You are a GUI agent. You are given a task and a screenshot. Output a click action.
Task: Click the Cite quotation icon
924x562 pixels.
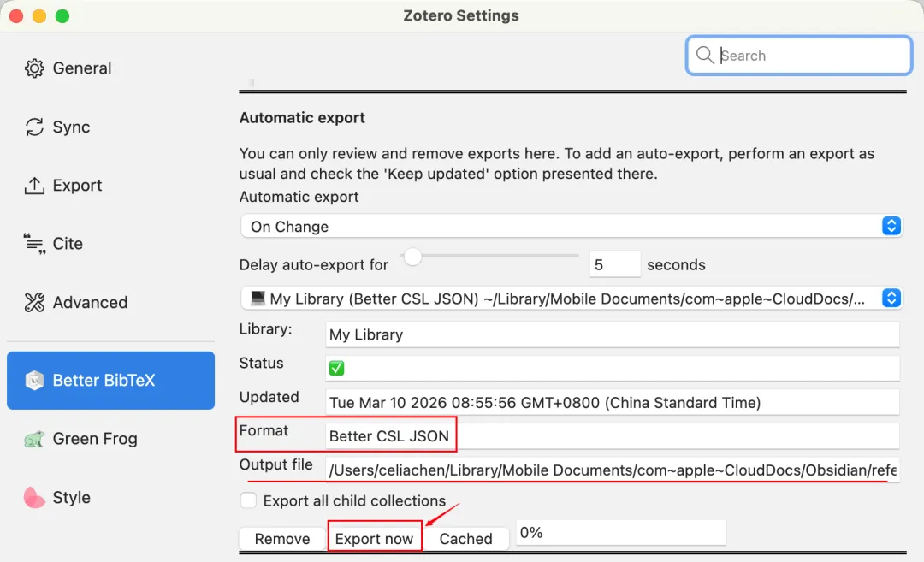coord(34,245)
